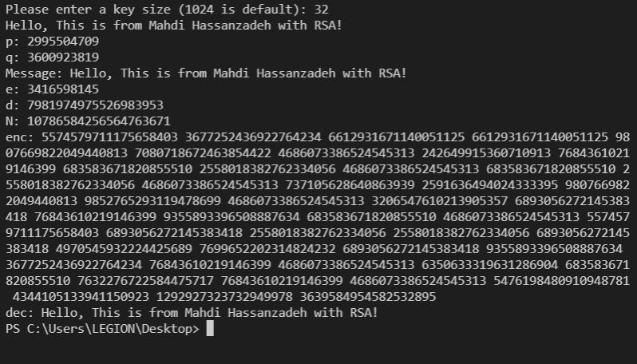Click the d value 7981974975526983953

click(x=95, y=105)
